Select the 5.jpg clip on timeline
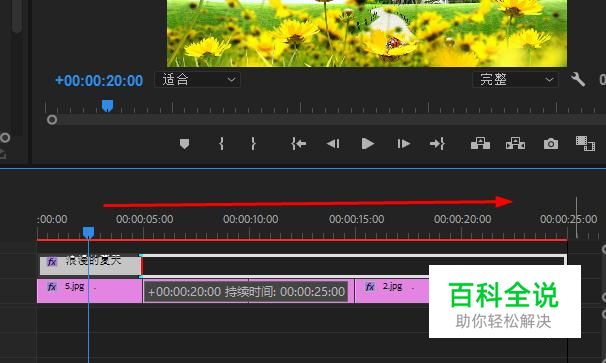 point(89,291)
